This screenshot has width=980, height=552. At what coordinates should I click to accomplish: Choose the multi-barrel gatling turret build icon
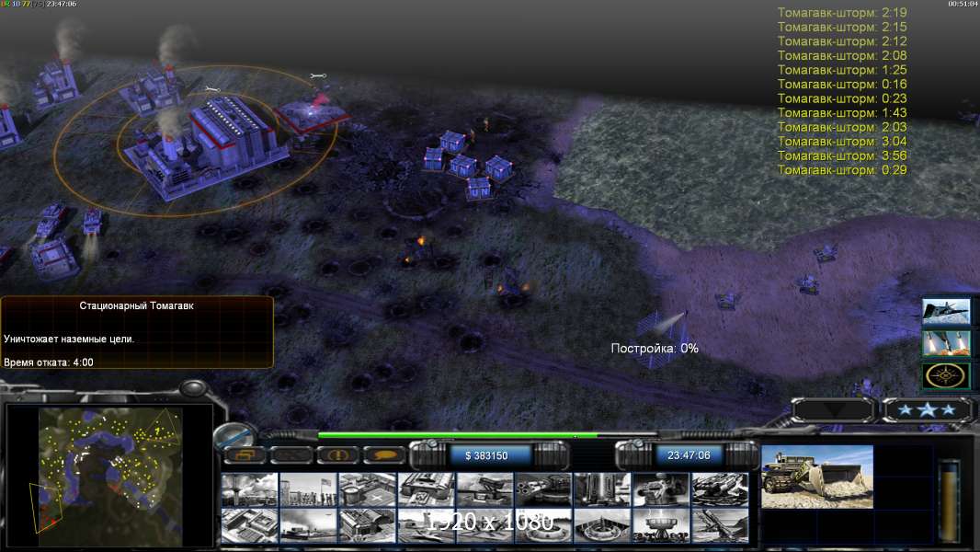coord(543,489)
